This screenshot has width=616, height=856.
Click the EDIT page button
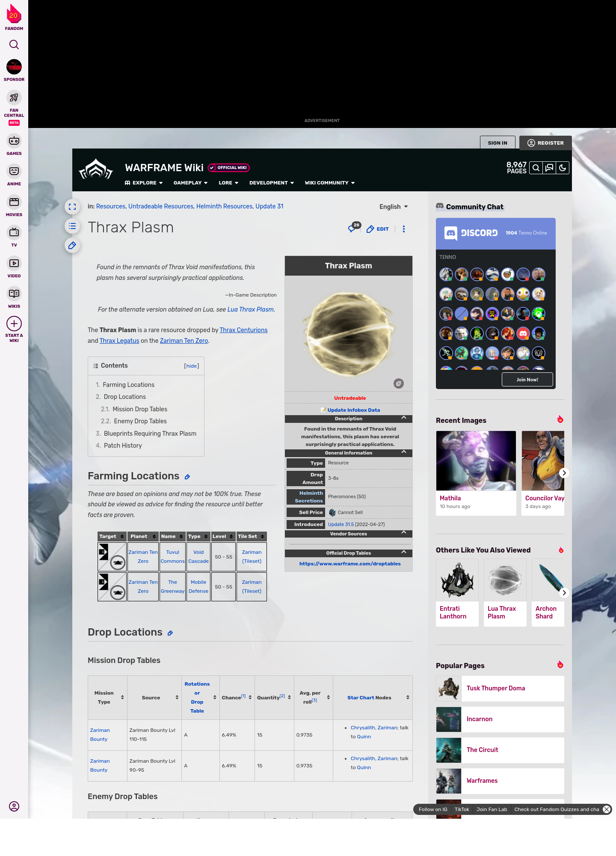pyautogui.click(x=378, y=229)
